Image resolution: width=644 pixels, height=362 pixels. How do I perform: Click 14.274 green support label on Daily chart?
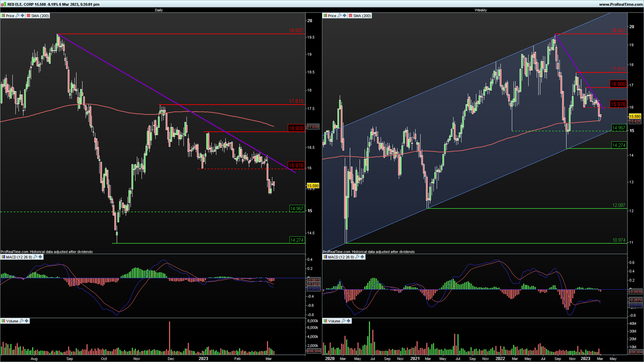point(297,240)
